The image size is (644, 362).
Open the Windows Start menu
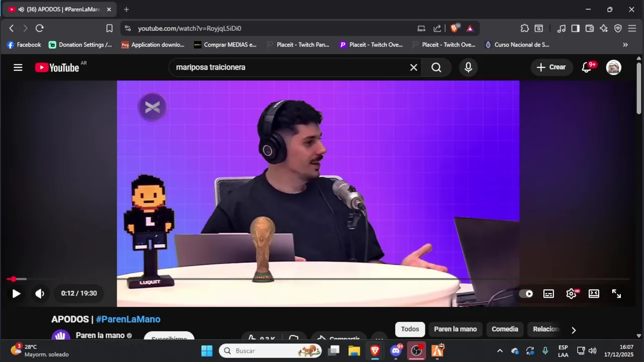(x=207, y=351)
